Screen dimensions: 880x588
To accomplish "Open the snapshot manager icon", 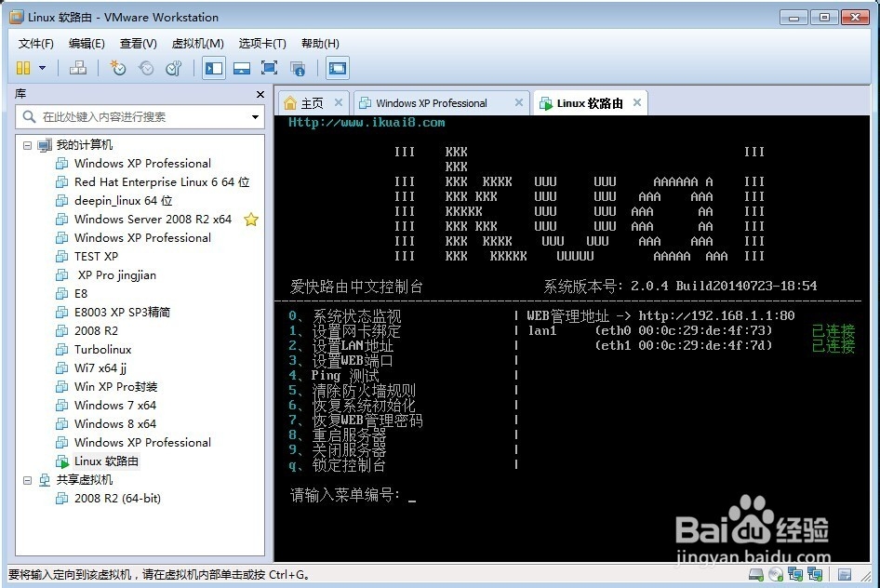I will (x=174, y=69).
